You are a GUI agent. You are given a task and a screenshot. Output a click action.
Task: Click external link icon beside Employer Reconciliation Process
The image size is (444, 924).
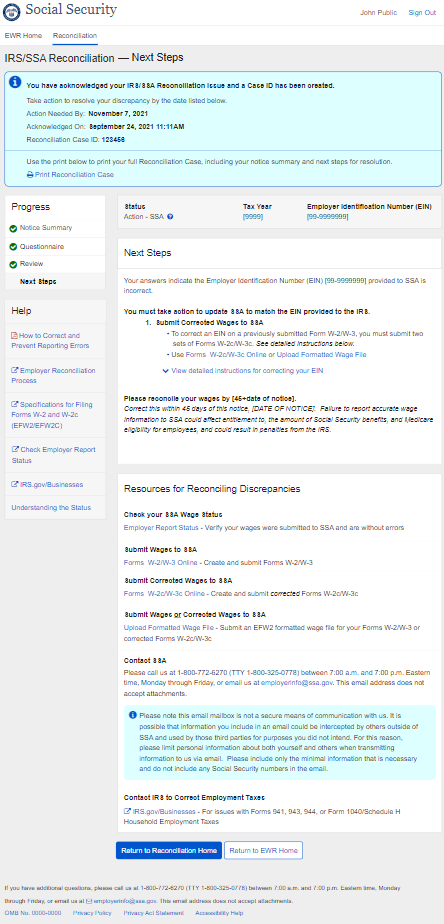click(x=15, y=371)
